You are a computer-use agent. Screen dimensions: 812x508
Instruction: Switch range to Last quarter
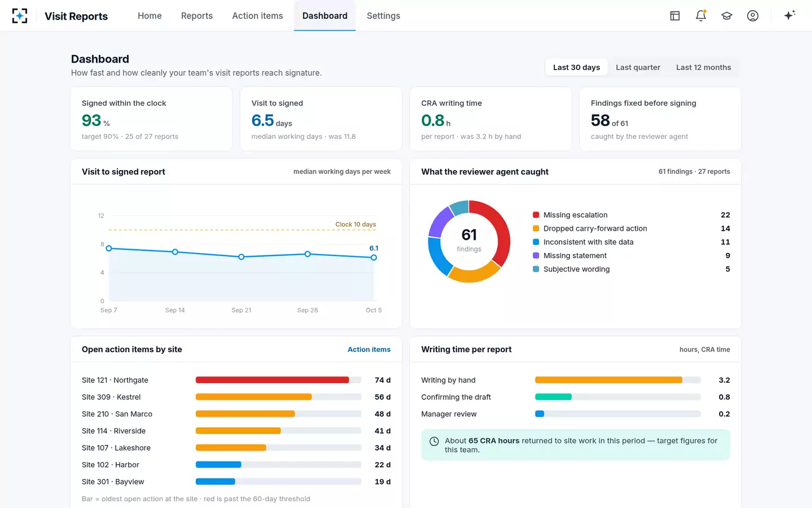click(638, 67)
